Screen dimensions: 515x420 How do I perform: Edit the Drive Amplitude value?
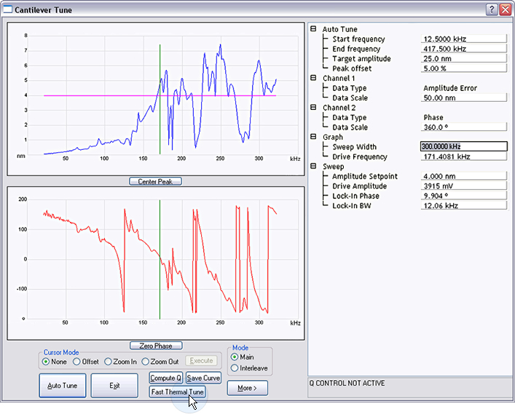tap(463, 186)
